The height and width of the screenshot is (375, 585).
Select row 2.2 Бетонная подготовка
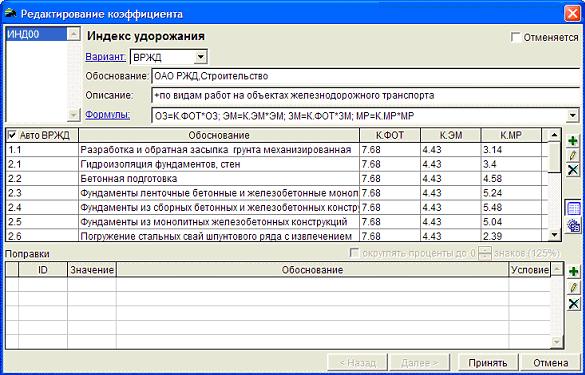[x=277, y=179]
